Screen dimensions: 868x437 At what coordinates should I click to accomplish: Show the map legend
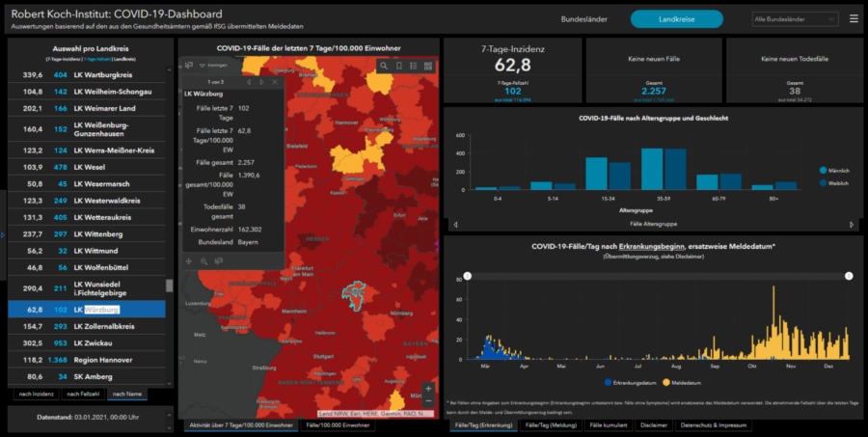413,67
